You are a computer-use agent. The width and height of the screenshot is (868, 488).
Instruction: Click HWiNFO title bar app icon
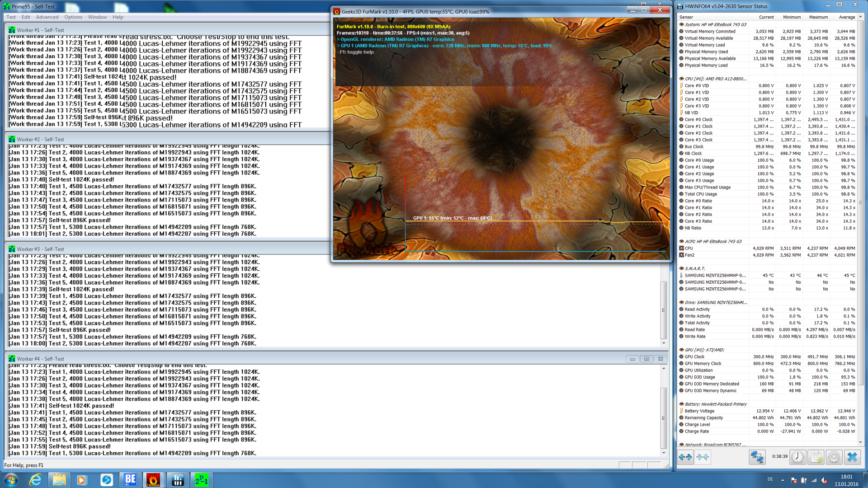(680, 6)
